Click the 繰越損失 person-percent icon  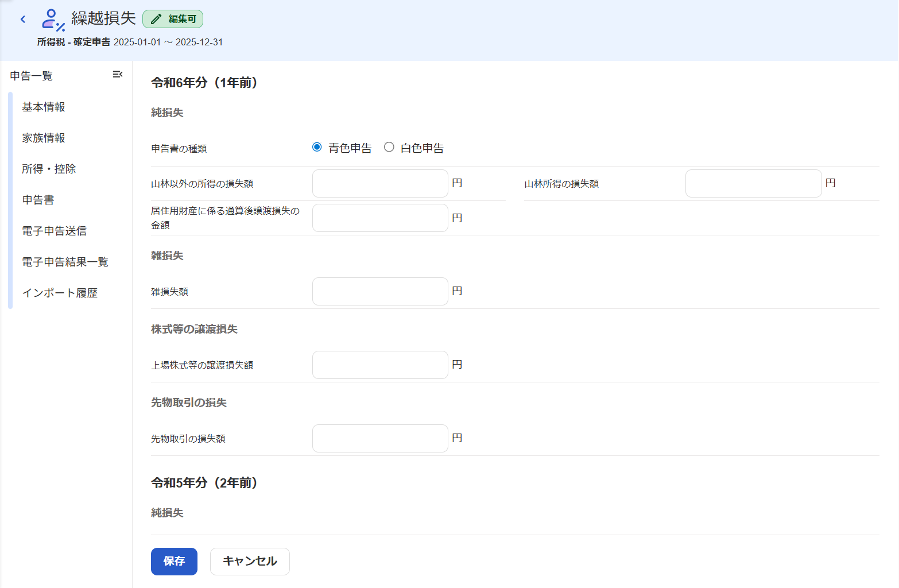tap(53, 20)
